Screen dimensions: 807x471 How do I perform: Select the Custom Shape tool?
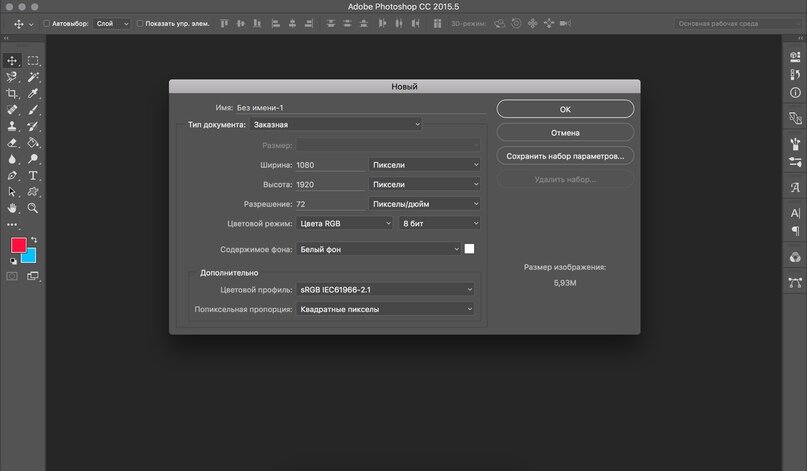tap(33, 192)
